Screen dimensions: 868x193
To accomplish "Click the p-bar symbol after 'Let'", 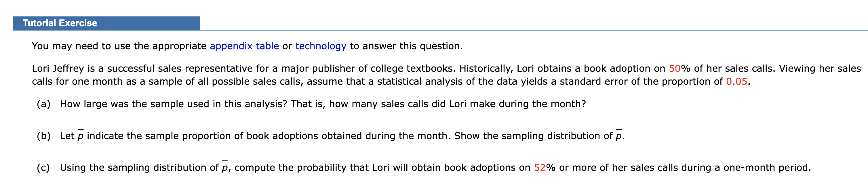I will click(81, 135).
